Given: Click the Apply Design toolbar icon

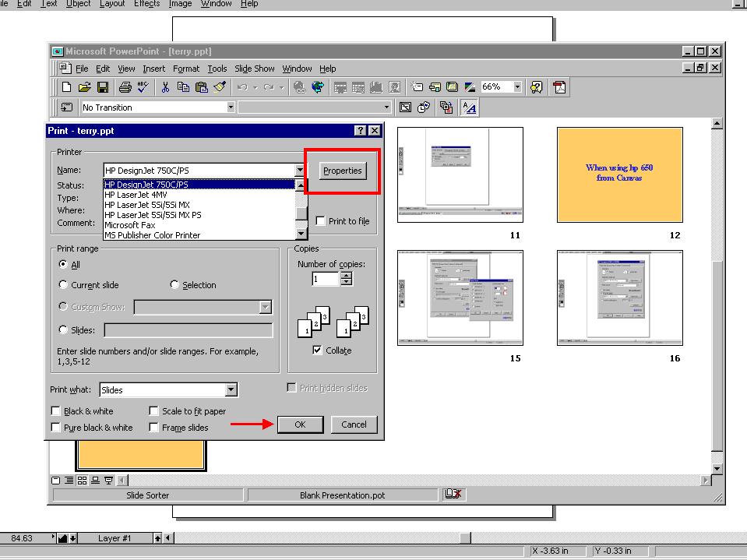Looking at the screenshot, I should (452, 87).
